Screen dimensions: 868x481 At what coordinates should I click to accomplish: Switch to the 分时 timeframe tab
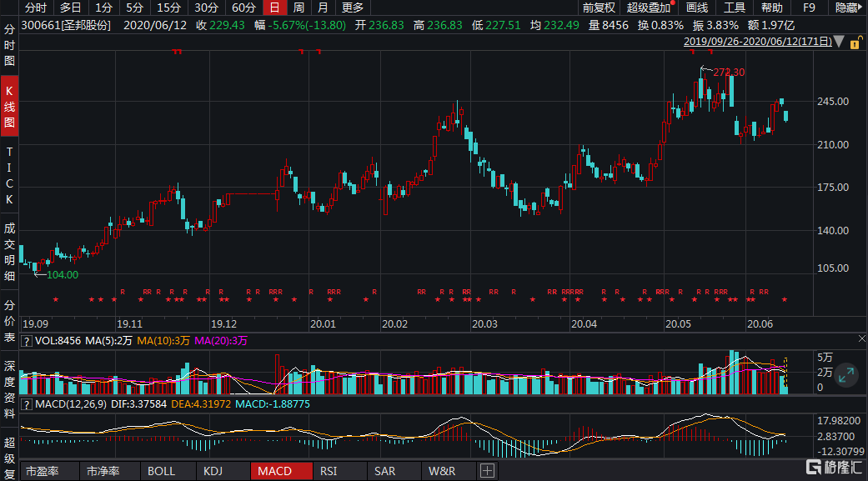(36, 8)
